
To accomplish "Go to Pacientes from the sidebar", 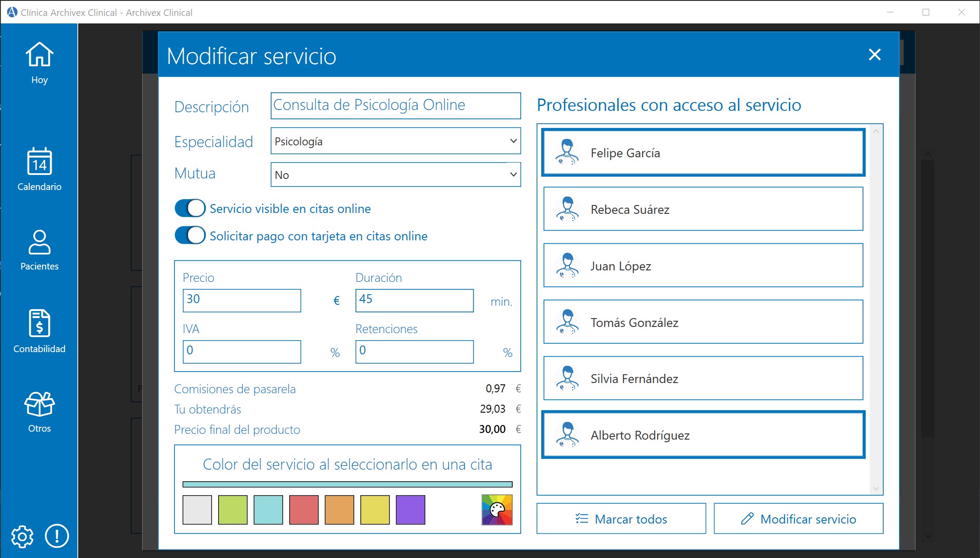I will tap(39, 249).
